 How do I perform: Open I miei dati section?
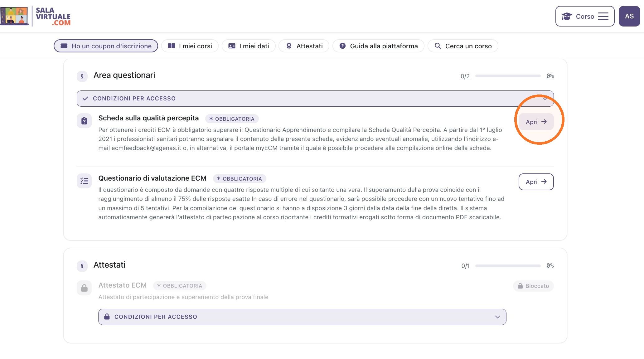pyautogui.click(x=249, y=46)
